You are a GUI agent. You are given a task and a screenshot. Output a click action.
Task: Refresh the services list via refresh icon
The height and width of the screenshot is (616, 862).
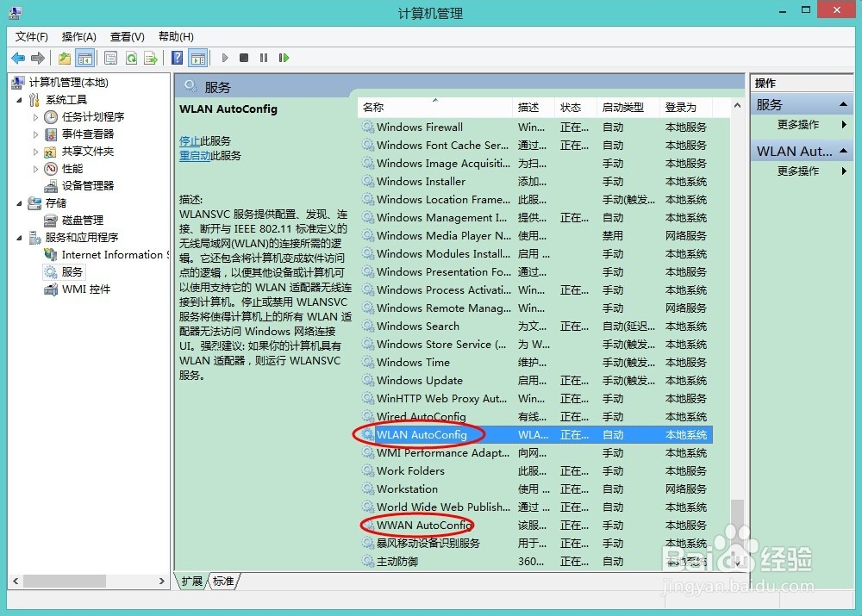[x=131, y=58]
